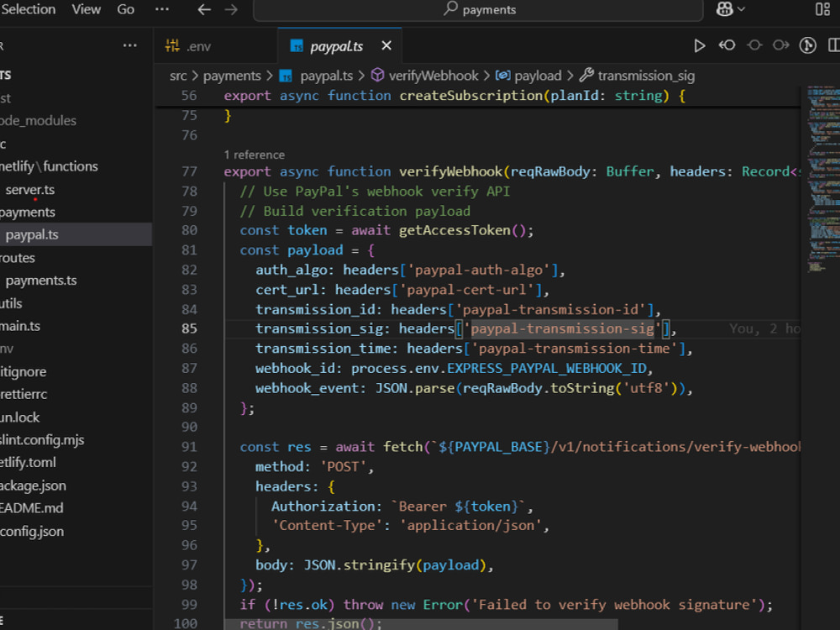Click line number 85 in gutter
Screen dimensions: 840x630
189,328
